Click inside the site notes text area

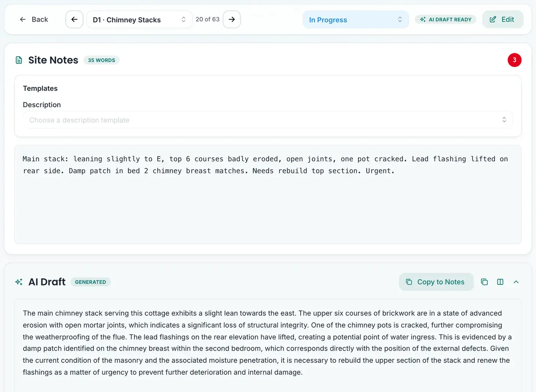click(268, 194)
